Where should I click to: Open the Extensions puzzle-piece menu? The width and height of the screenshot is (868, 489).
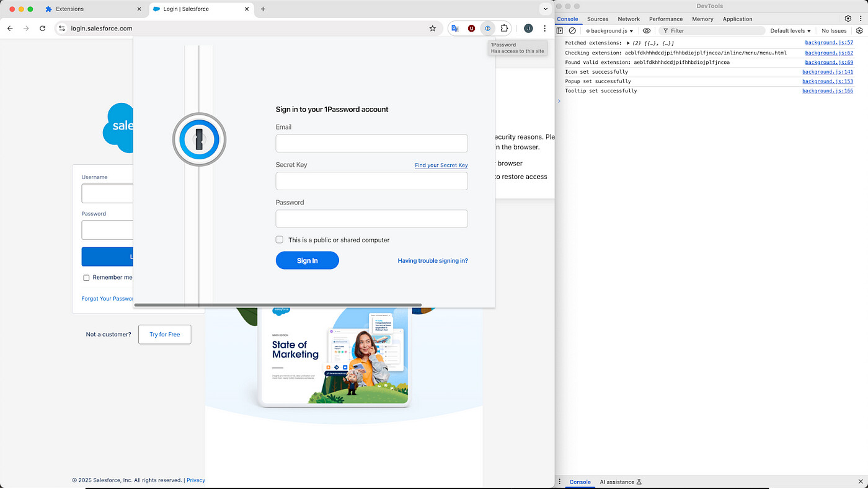[x=504, y=29]
